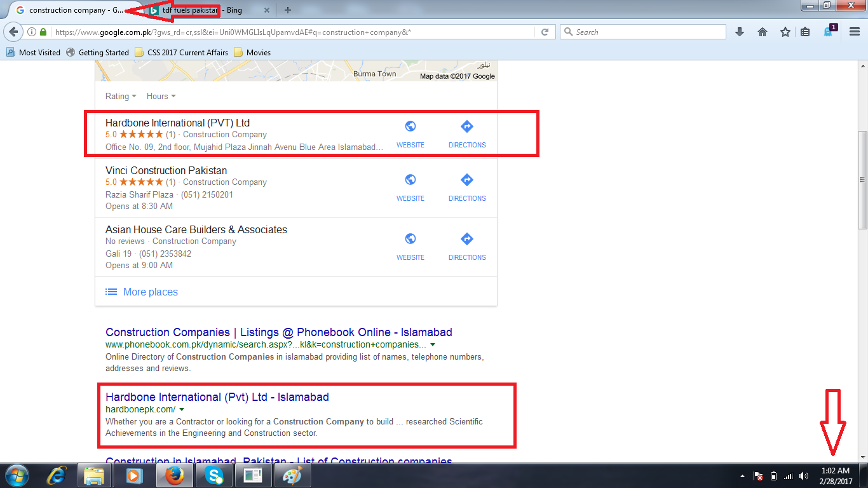Get directions to Vinci Construction Pakistan
The height and width of the screenshot is (488, 868).
(x=467, y=180)
